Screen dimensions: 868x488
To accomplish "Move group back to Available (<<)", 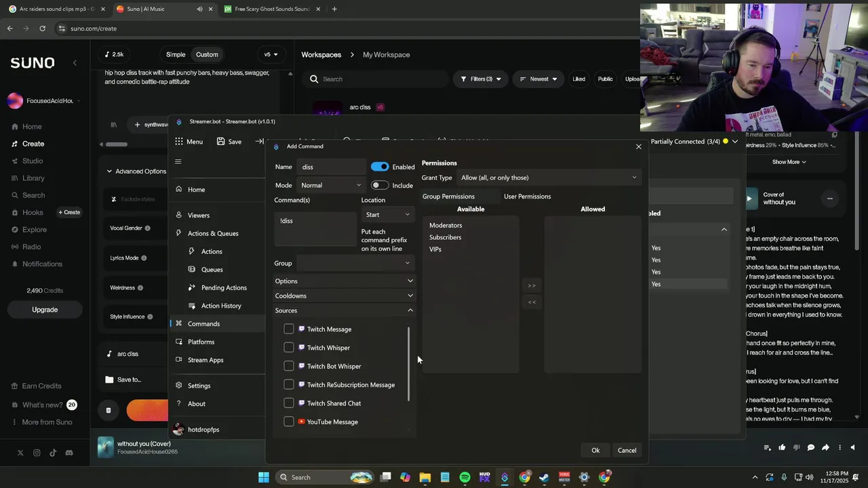I will pos(532,302).
